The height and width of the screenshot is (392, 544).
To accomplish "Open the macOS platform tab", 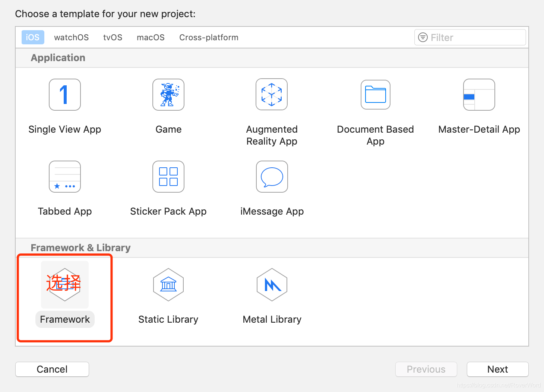I will pos(151,37).
